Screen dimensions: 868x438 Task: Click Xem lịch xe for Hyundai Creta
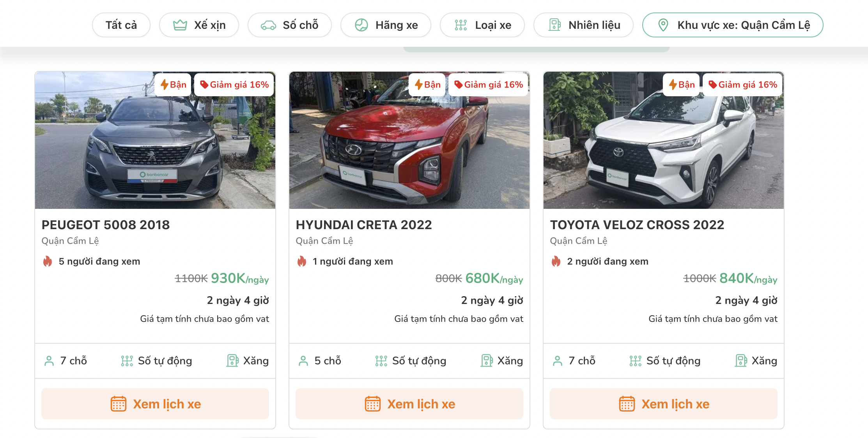[409, 404]
